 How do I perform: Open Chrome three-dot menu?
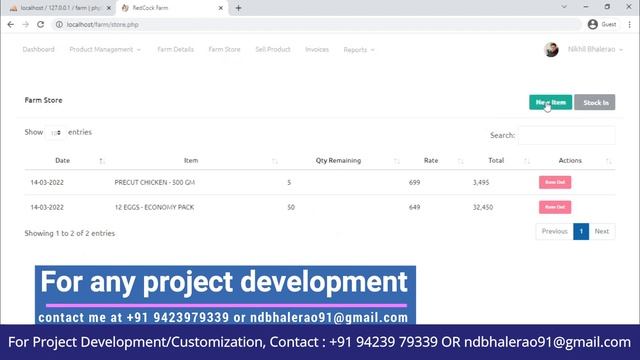[x=629, y=24]
